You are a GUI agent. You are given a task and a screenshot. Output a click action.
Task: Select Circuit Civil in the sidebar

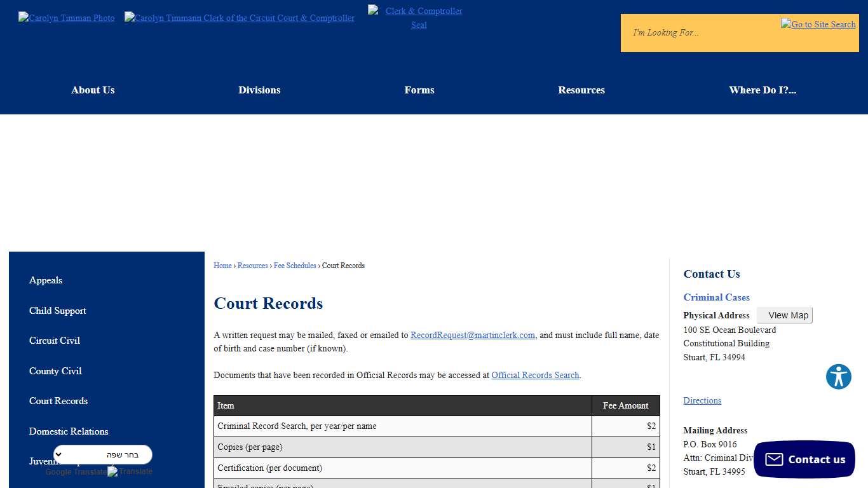(x=55, y=341)
